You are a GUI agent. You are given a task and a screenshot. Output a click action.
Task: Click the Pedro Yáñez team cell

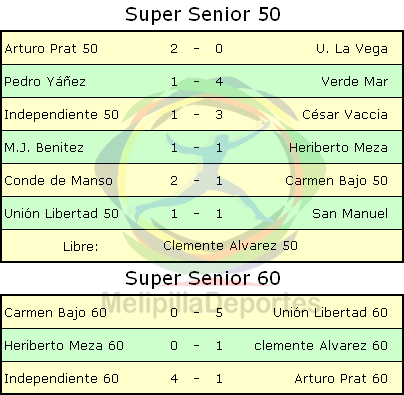[x=45, y=82]
